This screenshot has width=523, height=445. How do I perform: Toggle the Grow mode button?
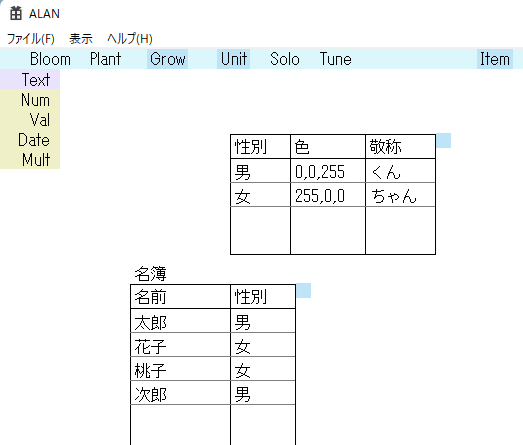click(x=167, y=59)
